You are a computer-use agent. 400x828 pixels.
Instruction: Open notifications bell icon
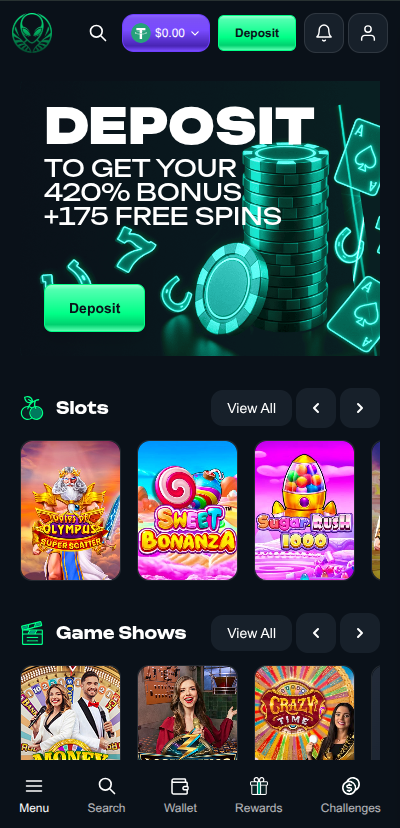[324, 33]
